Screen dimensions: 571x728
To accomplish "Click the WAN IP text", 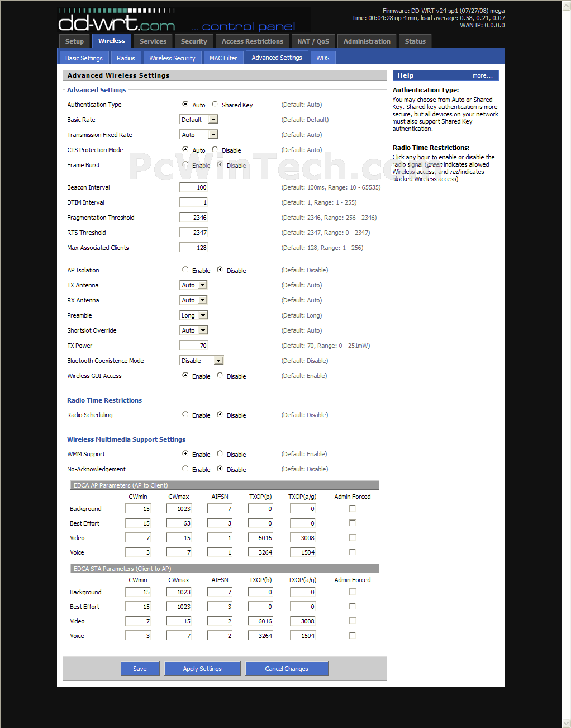I will click(482, 25).
